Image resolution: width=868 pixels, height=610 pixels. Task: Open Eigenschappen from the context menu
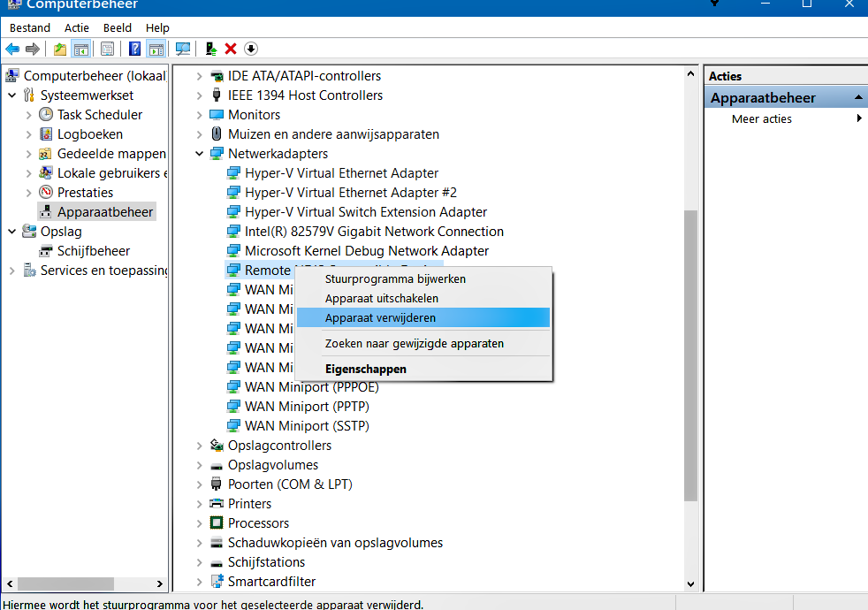coord(423,369)
